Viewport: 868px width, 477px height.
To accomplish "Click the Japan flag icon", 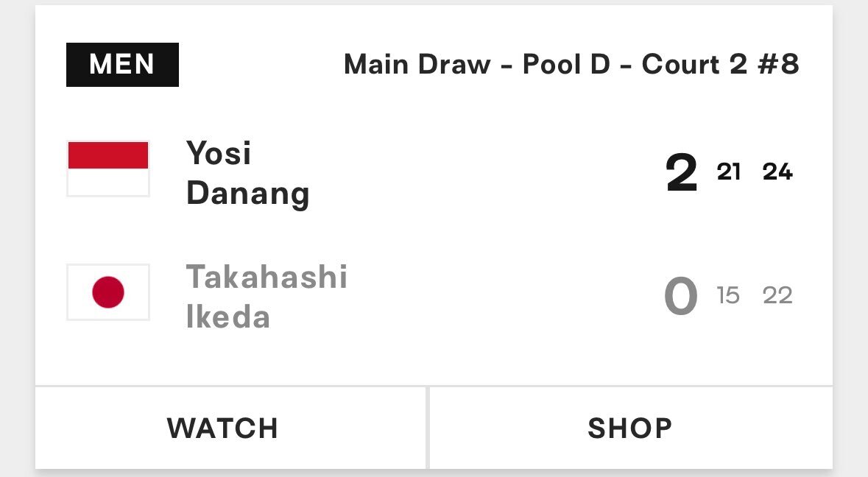I will 108,292.
